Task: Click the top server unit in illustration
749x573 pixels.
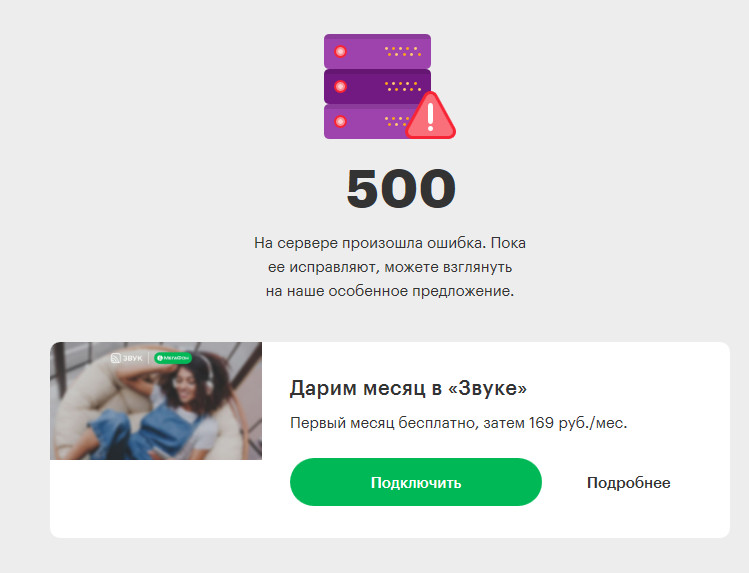Action: point(377,51)
